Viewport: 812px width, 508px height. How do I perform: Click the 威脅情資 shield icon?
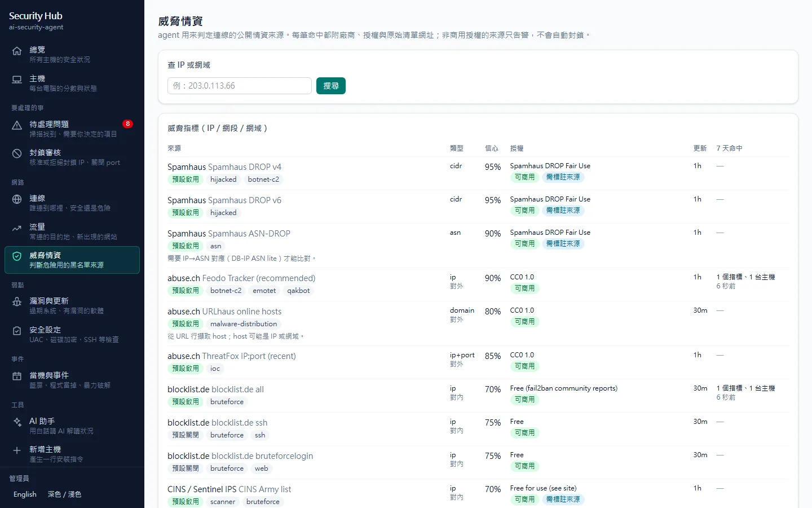[x=17, y=256]
